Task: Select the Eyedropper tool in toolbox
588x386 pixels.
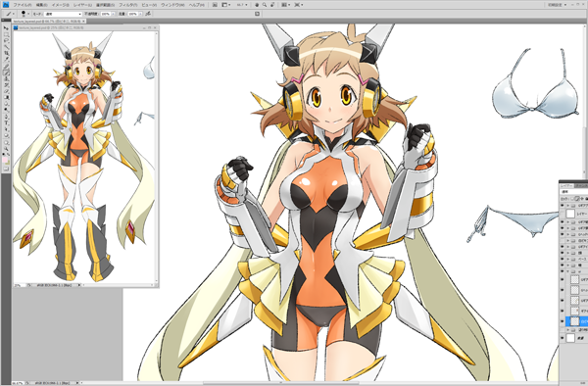Action: (7, 59)
